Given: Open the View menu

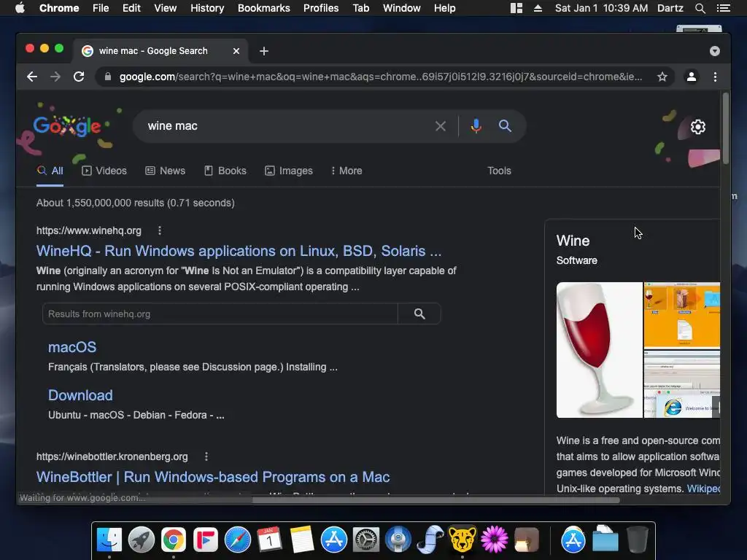Looking at the screenshot, I should [x=166, y=8].
